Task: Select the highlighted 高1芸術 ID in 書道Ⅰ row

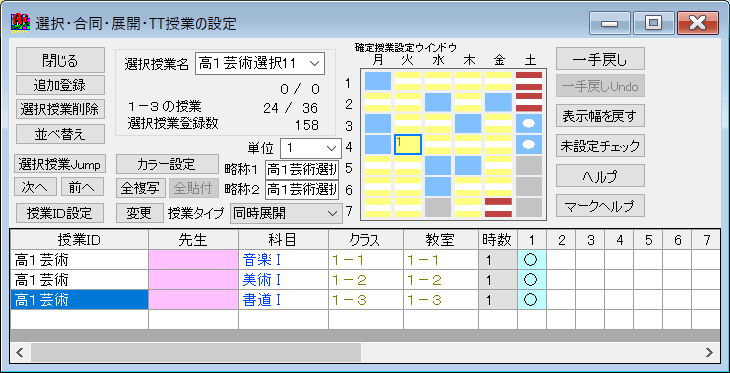Action: [x=79, y=300]
